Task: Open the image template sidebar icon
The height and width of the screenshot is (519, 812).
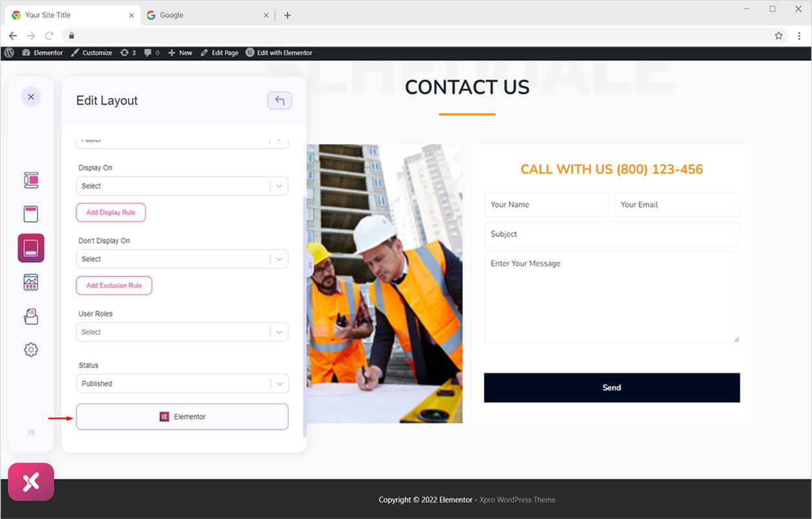Action: 31,282
